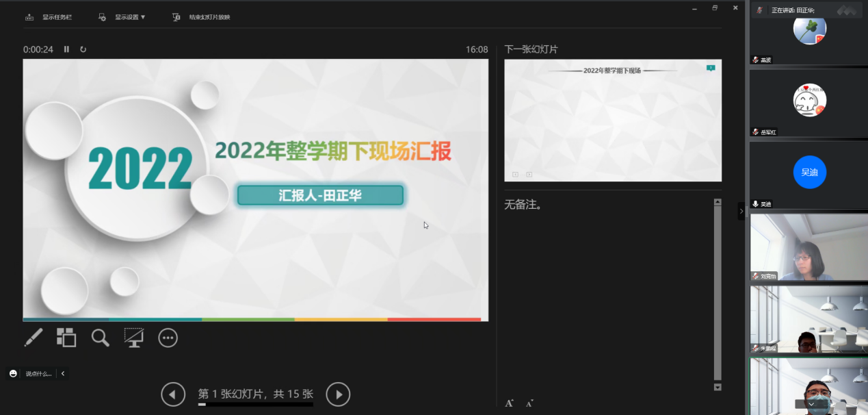Select the pen and laser pointer tool
Viewport: 868px width, 415px height.
[33, 337]
